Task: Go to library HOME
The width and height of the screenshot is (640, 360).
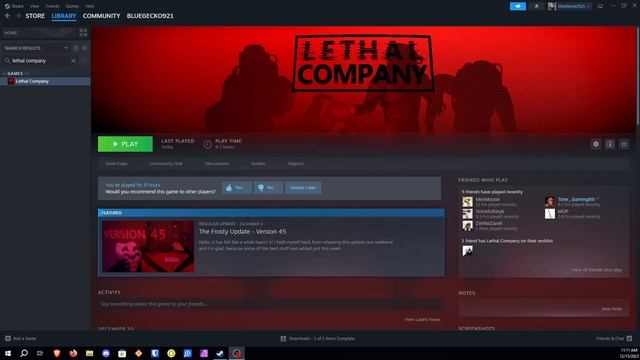Action: point(40,33)
